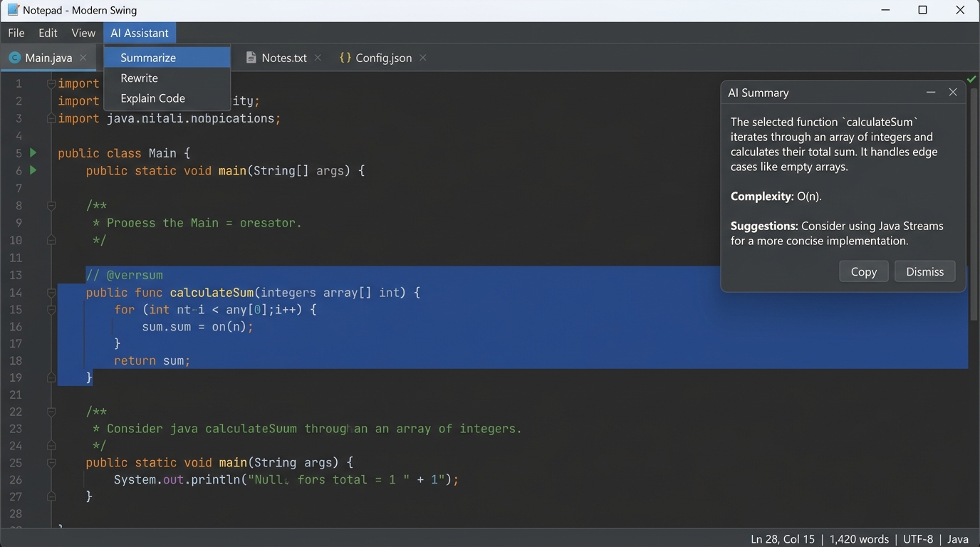Collapse the main method fold at line 25
The image size is (980, 547).
(x=51, y=463)
